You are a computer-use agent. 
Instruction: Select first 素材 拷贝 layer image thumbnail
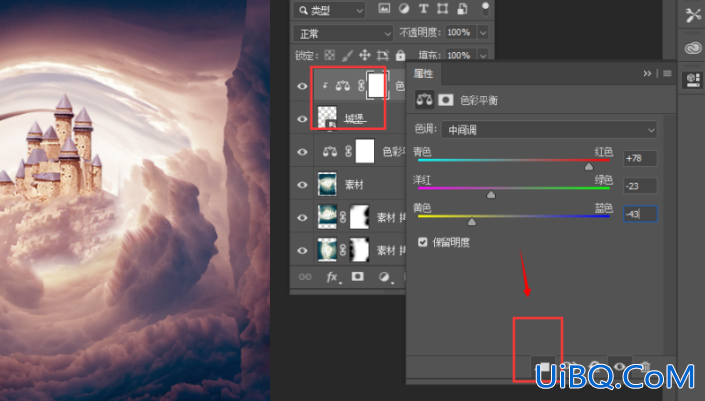(327, 217)
